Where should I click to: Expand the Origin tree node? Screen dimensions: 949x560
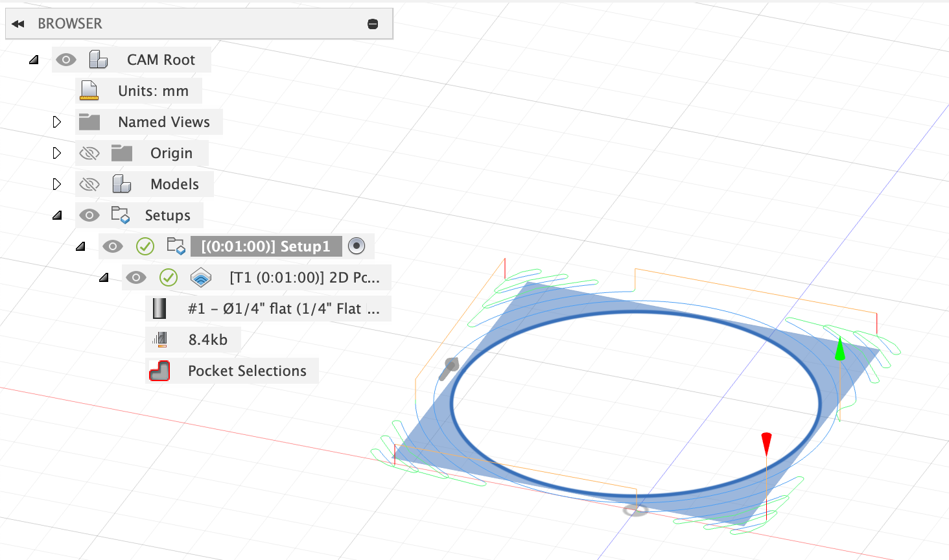pos(57,153)
